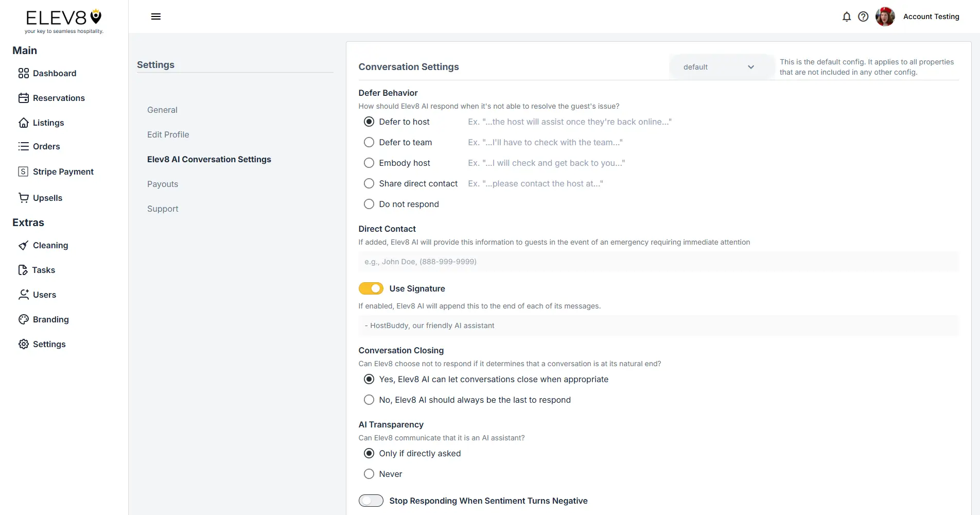980x515 pixels.
Task: Select the Upsells cart icon
Action: [x=24, y=198]
